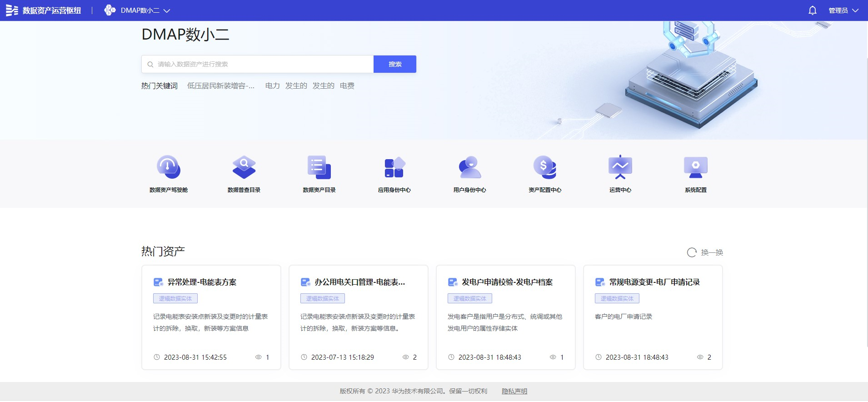868x402 pixels.
Task: Expand the DMAP数小二 workspace dropdown
Action: (167, 10)
